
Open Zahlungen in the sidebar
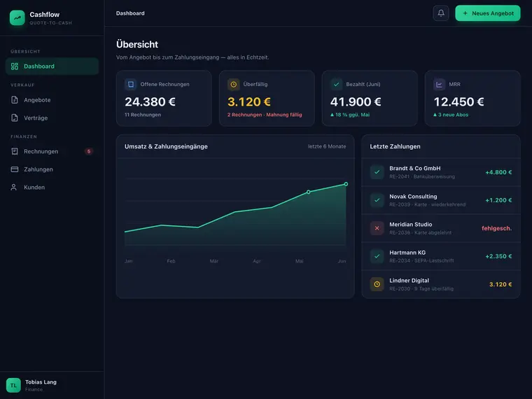pyautogui.click(x=52, y=169)
